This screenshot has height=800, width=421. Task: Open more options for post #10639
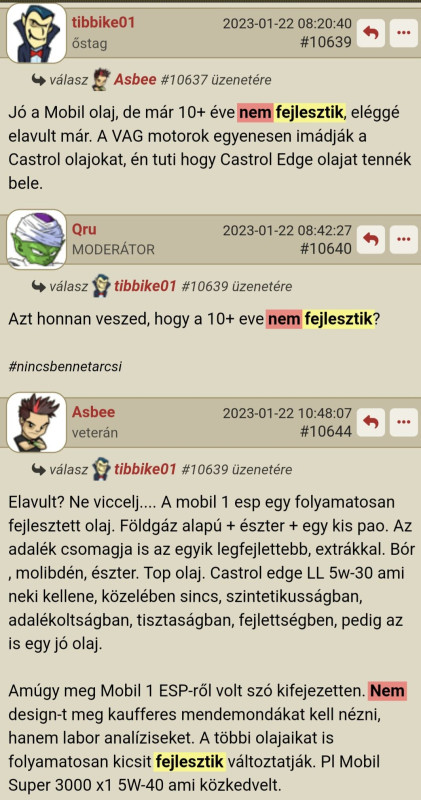pyautogui.click(x=404, y=33)
